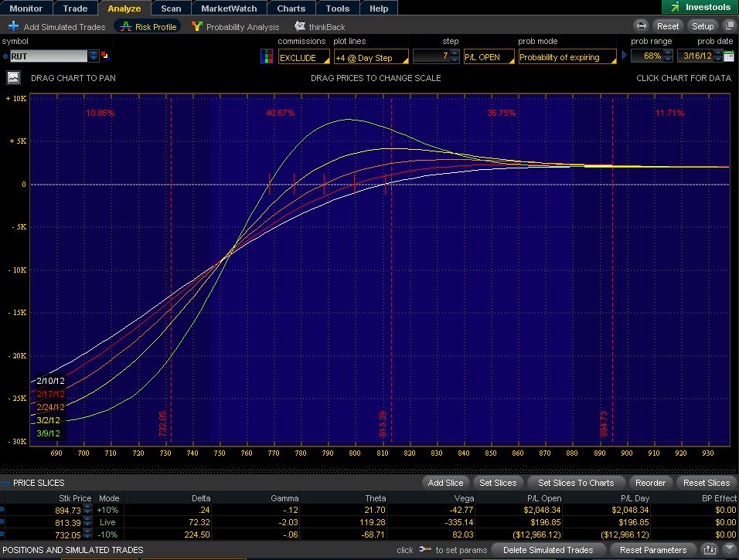Adjust the 813.39 stock price stepper
739x560 pixels.
click(x=87, y=522)
